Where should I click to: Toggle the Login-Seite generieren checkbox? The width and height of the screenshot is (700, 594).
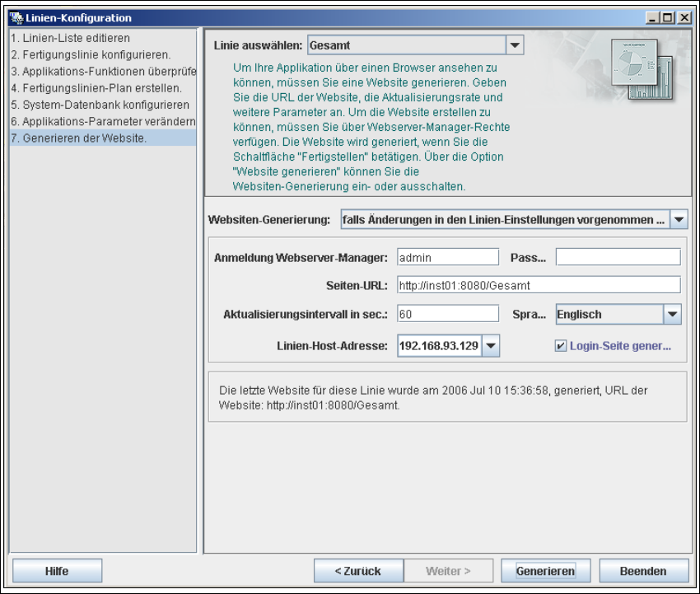click(x=561, y=346)
